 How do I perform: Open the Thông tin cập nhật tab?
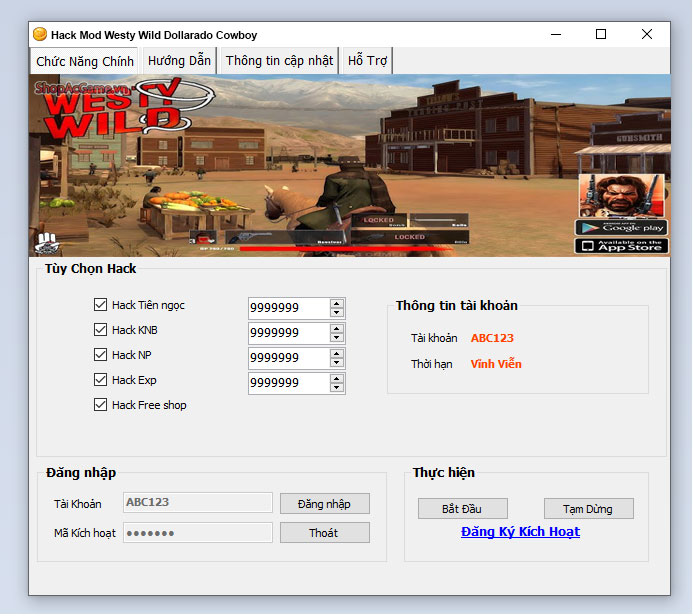[279, 61]
